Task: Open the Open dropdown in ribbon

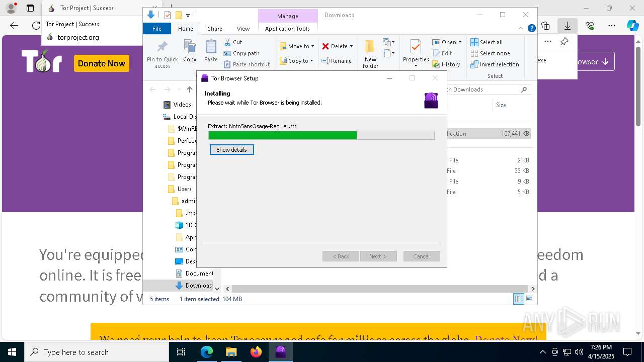Action: click(447, 42)
